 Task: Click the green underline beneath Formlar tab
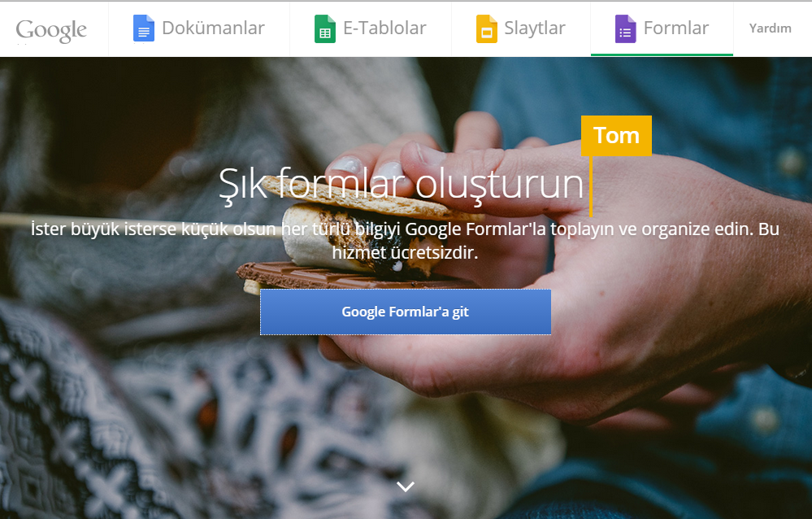[662, 55]
